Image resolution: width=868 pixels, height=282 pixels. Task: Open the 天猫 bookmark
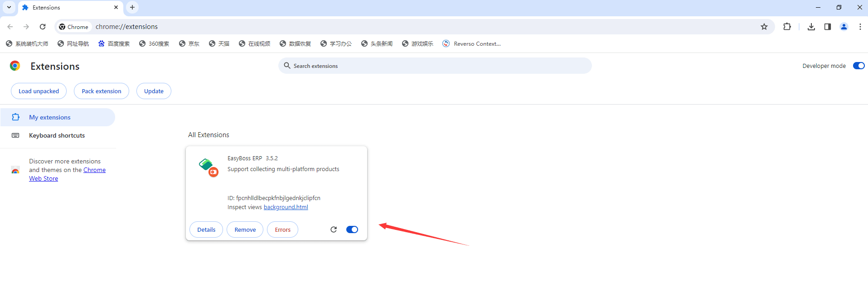219,44
